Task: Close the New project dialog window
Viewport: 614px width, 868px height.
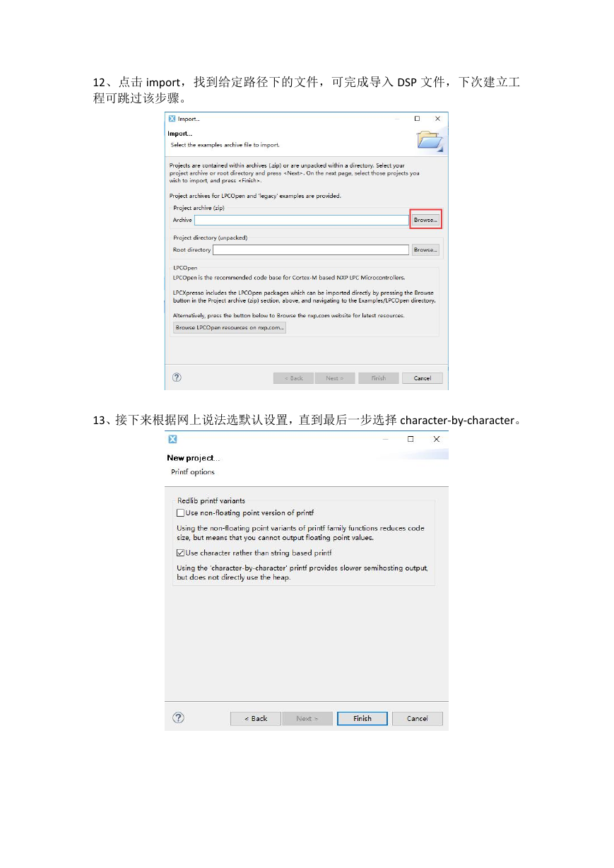Action: tap(437, 439)
